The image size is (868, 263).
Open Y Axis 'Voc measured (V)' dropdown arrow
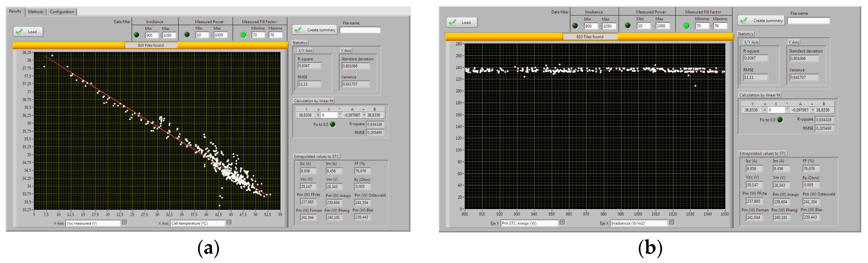[x=124, y=222]
